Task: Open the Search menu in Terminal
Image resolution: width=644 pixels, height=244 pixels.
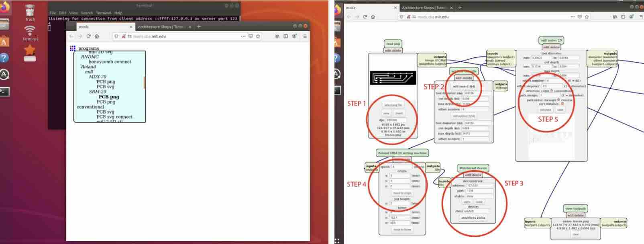Action: [87, 13]
